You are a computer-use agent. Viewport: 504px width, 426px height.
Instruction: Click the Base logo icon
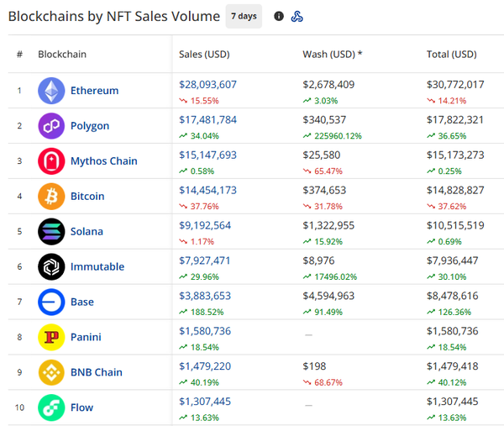[51, 302]
